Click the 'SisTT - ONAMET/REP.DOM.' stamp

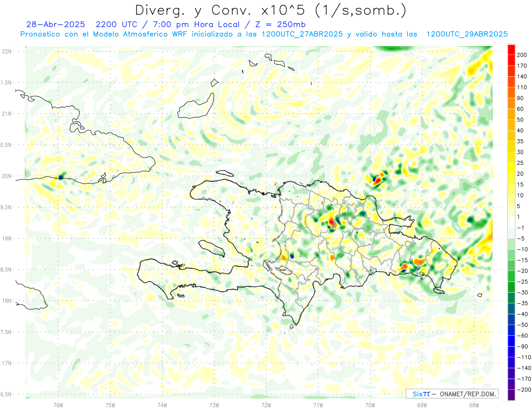(x=452, y=394)
